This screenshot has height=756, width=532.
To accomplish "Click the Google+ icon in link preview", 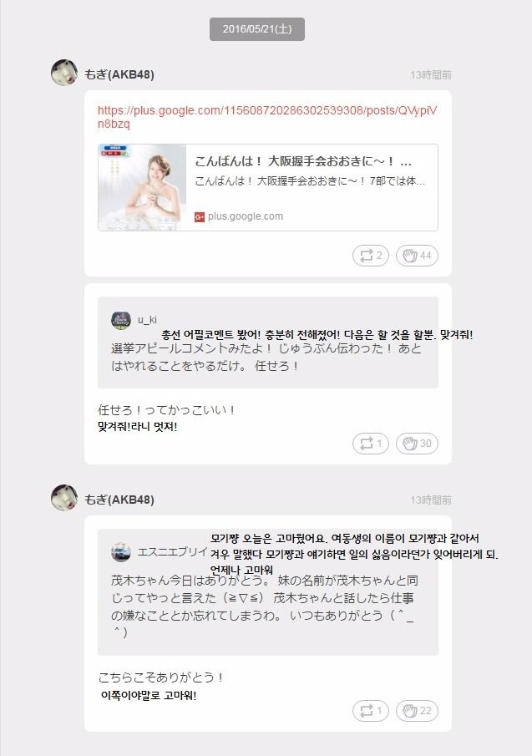I will (x=200, y=217).
